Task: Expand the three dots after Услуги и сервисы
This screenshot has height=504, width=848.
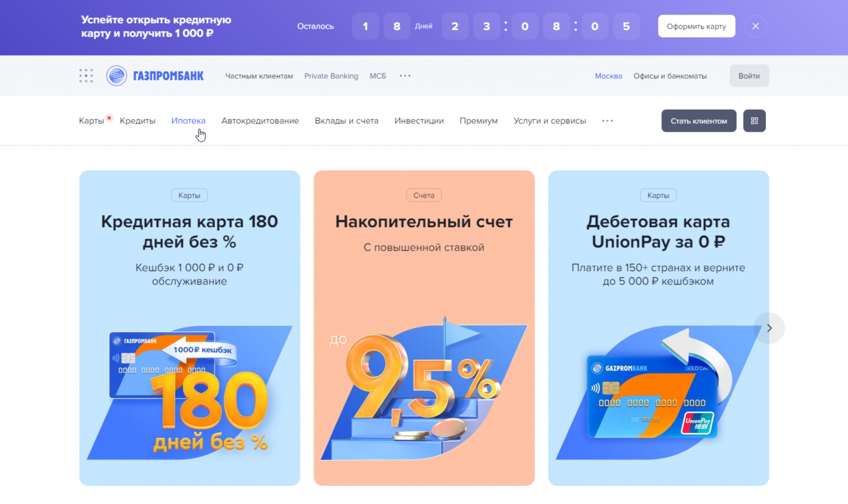Action: (x=607, y=121)
